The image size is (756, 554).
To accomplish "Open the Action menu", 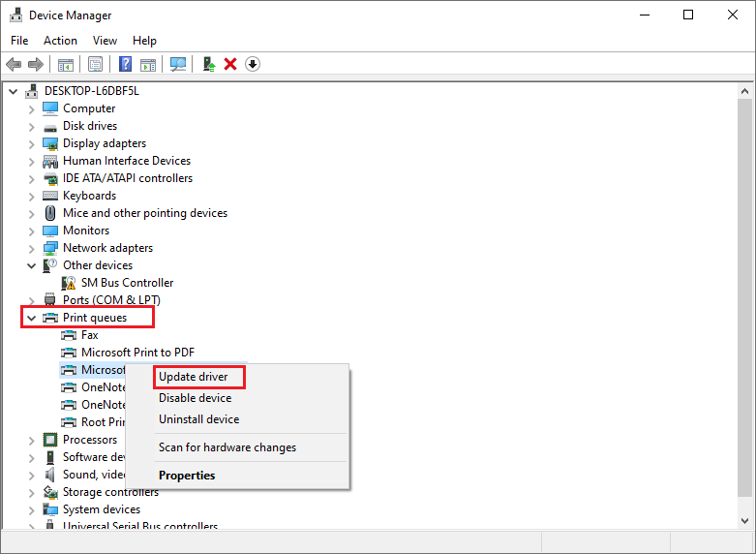I will (x=60, y=41).
